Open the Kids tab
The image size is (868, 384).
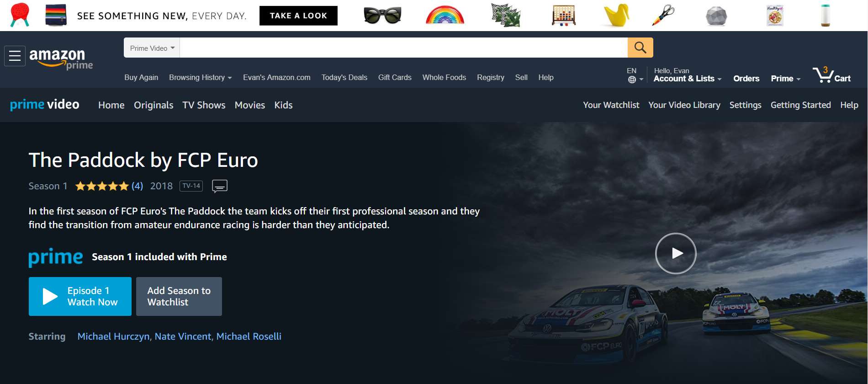pyautogui.click(x=283, y=105)
